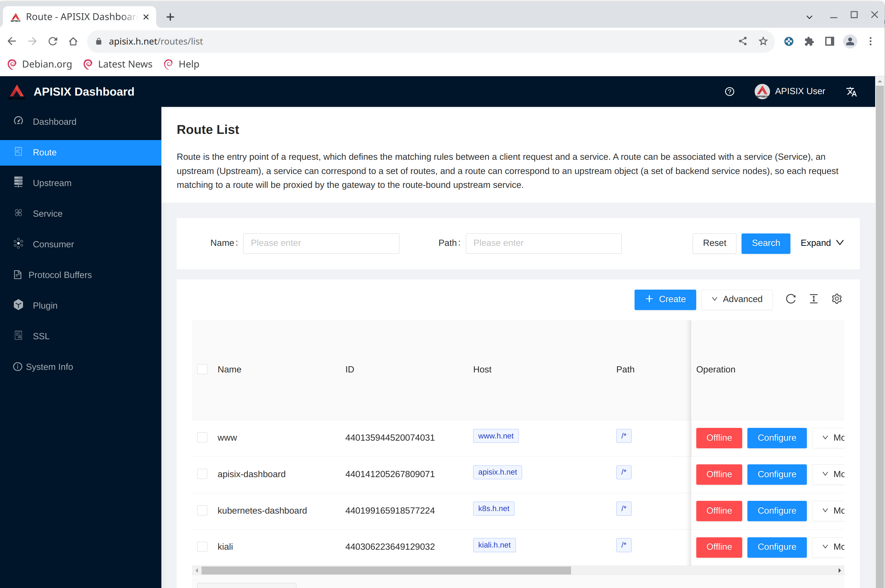885x588 pixels.
Task: Expand the search filter options
Action: coord(821,243)
